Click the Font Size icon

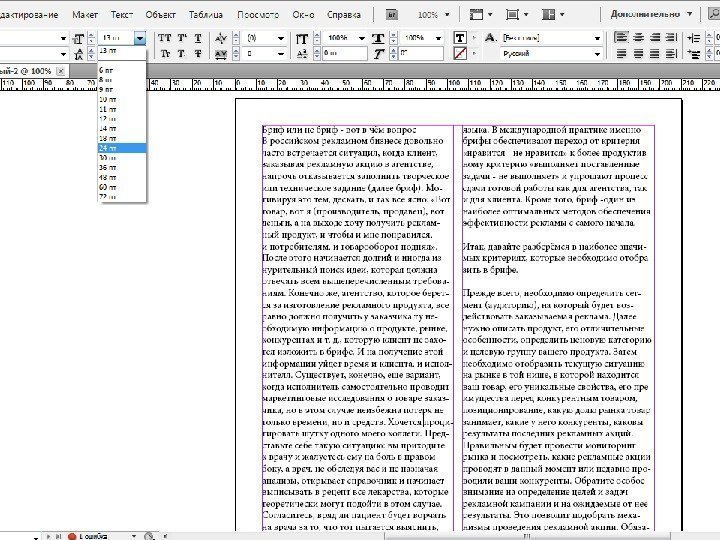(x=79, y=39)
